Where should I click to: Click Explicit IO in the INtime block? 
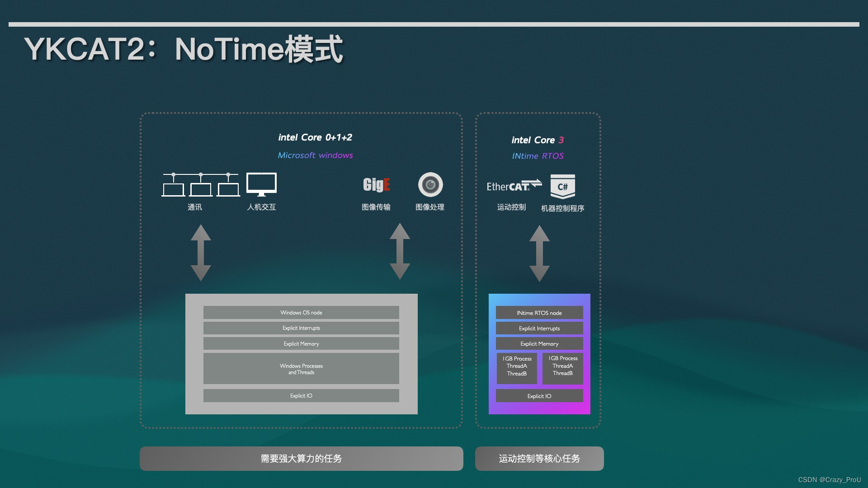[539, 396]
